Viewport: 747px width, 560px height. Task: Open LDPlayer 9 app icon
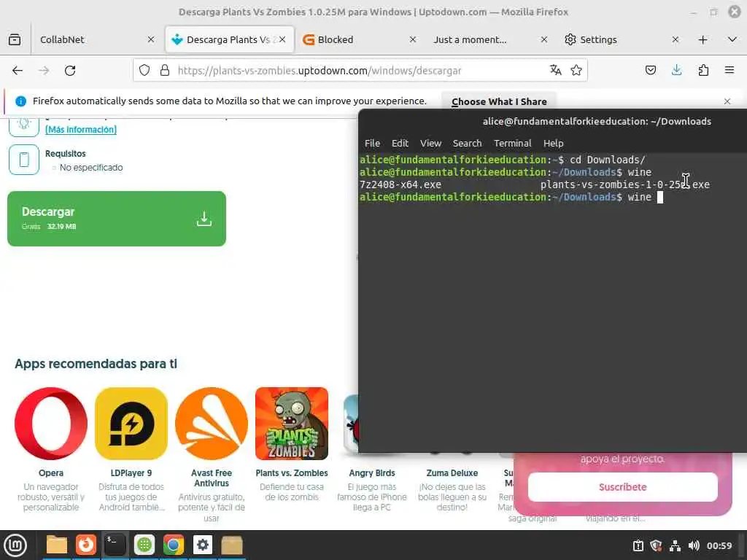131,424
